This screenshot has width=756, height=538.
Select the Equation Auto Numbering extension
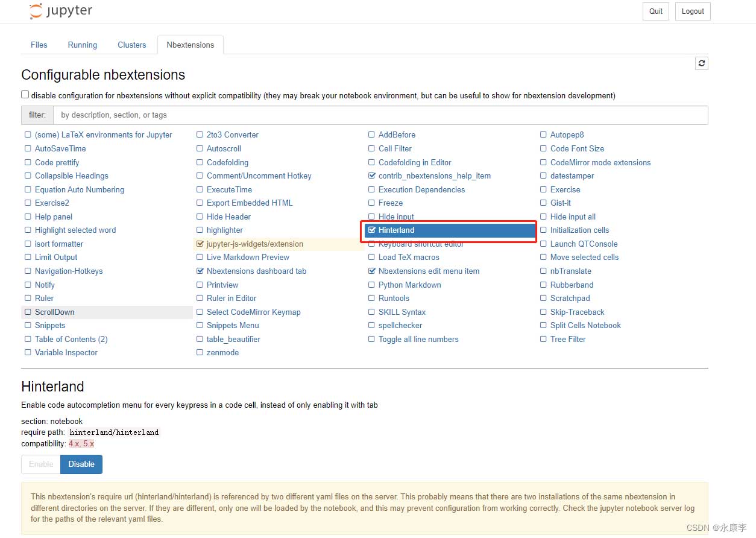pyautogui.click(x=79, y=190)
